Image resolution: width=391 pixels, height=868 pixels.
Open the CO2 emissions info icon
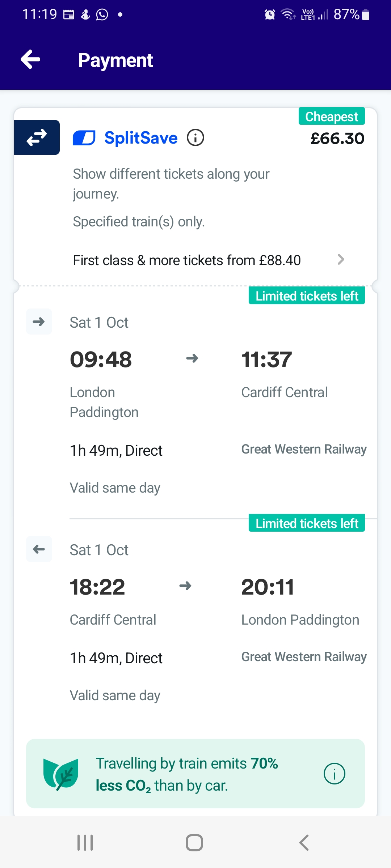[x=334, y=774]
